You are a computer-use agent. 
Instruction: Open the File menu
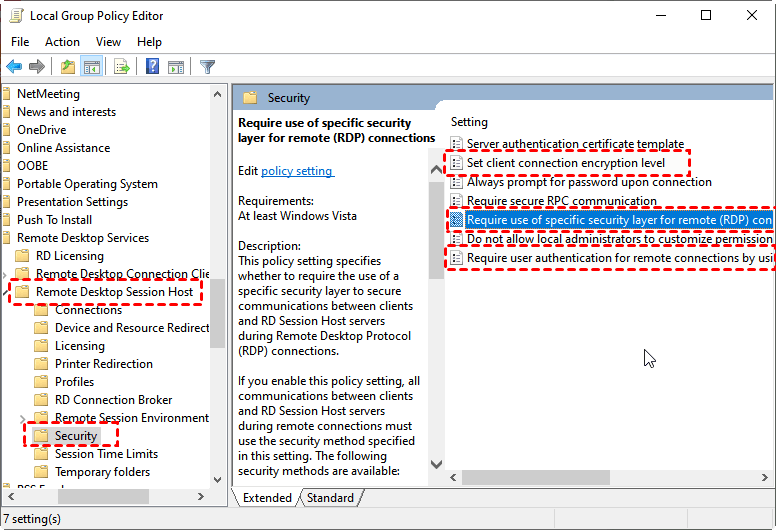(20, 42)
